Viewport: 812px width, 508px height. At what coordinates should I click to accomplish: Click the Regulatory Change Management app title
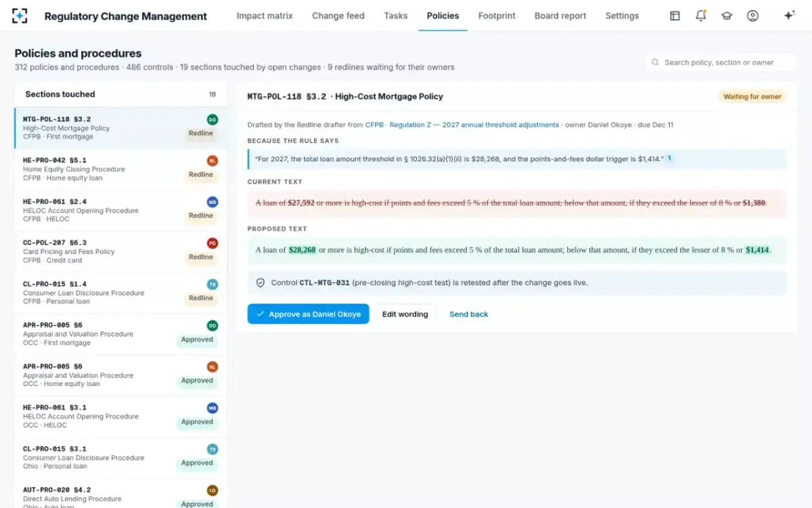pos(126,16)
